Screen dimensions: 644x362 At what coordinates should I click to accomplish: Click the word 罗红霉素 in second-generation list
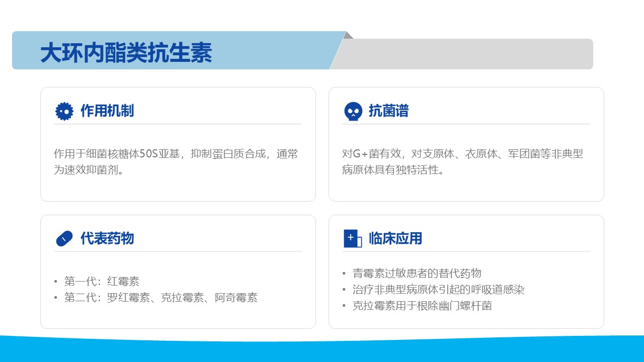128,297
